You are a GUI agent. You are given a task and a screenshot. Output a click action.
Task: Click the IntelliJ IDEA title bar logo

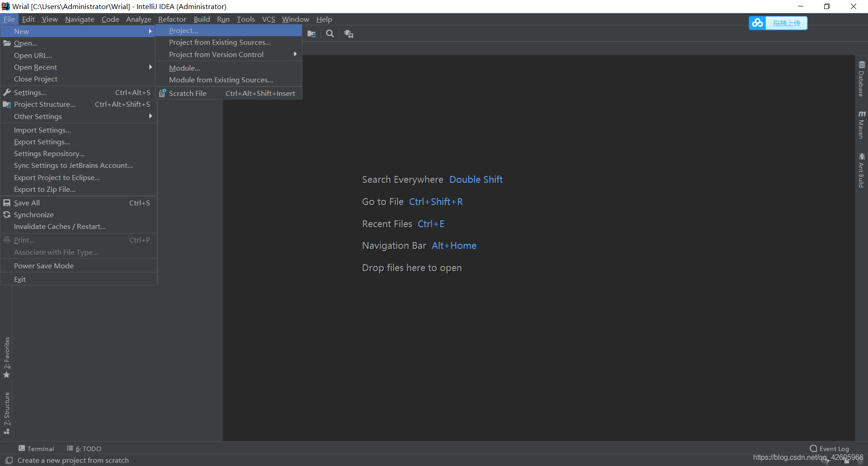click(x=5, y=6)
